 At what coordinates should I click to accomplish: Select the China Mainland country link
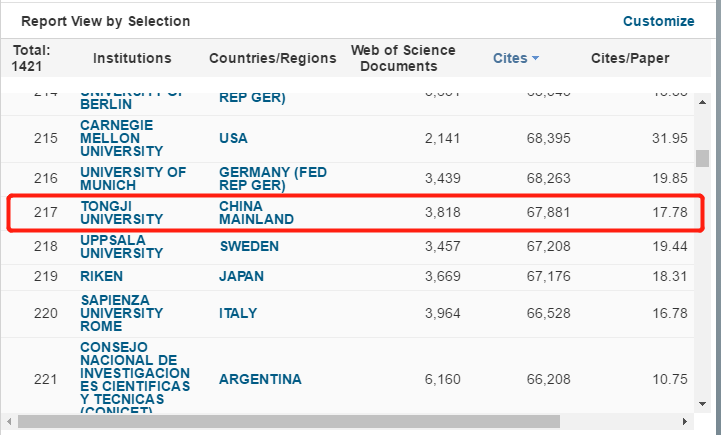256,212
